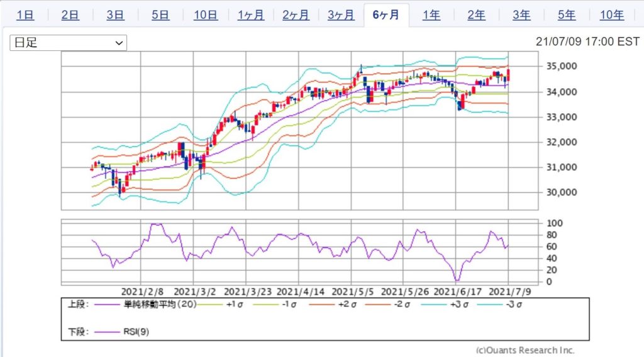Select the 2年 time range tab
644x357 pixels.
[476, 15]
